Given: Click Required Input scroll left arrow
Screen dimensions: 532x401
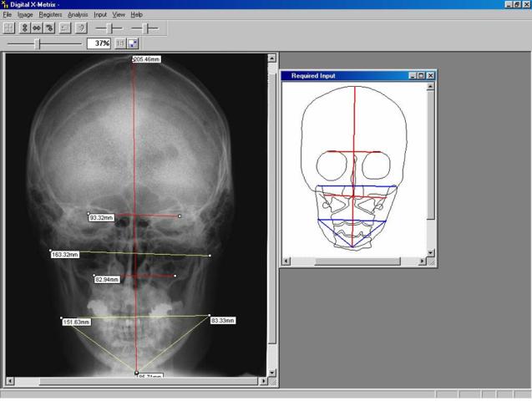Looking at the screenshot, I should [286, 261].
